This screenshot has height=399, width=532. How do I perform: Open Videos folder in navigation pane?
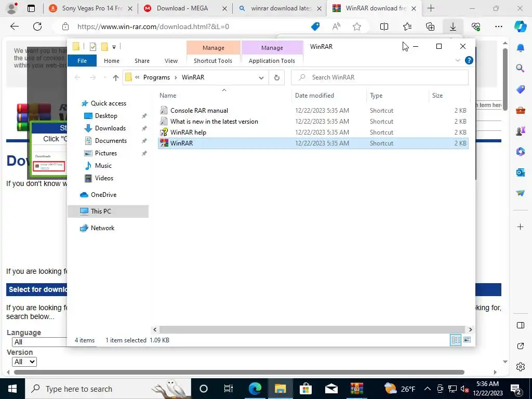104,178
